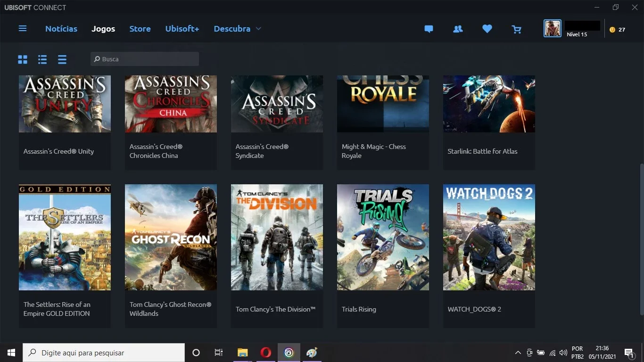Click the Starlink: Battle for Atlas title
Screen dimensions: 644x362
coord(482,151)
